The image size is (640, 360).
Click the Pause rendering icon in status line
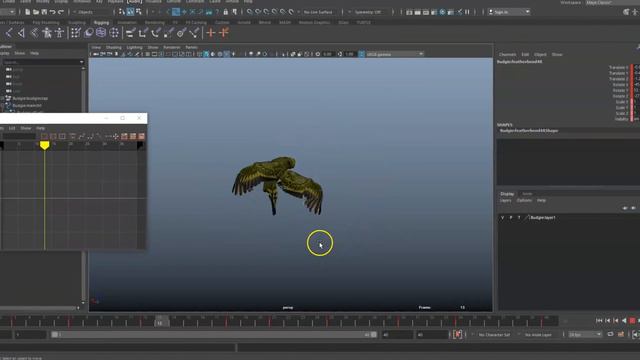pyautogui.click(x=467, y=12)
